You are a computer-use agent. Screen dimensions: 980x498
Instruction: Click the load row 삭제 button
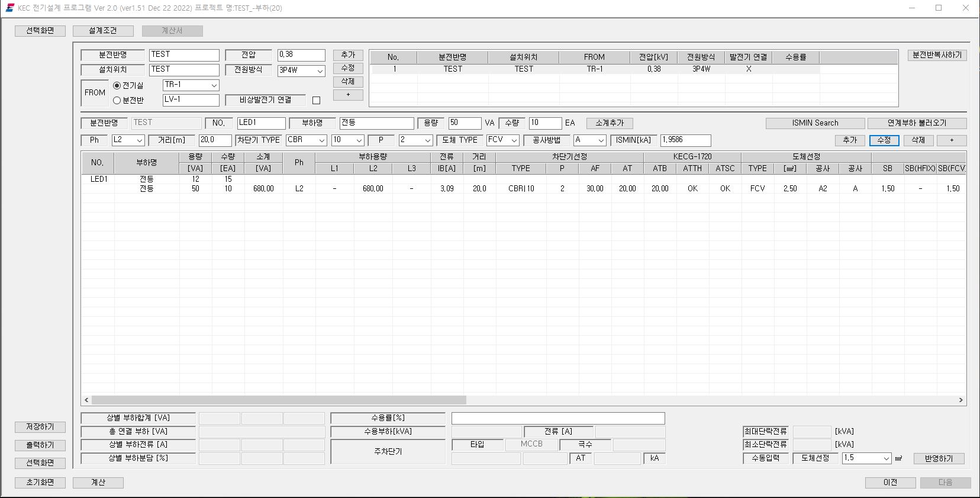(918, 140)
